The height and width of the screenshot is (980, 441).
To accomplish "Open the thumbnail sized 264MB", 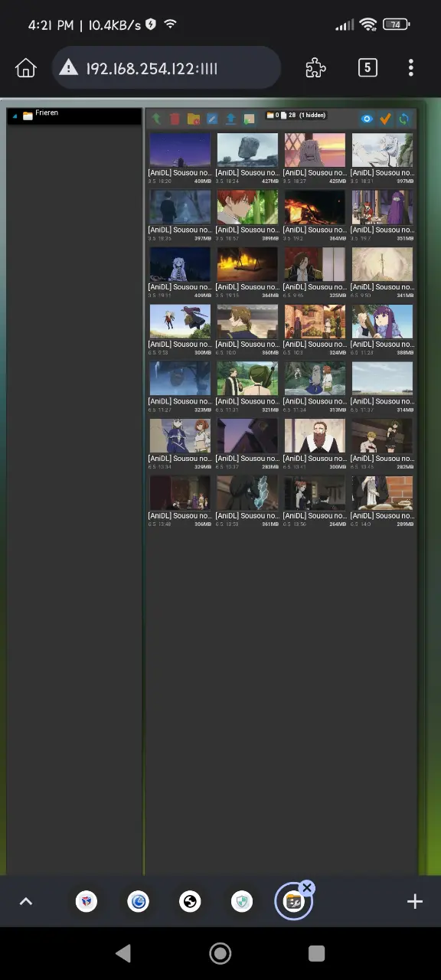I will coord(315,493).
